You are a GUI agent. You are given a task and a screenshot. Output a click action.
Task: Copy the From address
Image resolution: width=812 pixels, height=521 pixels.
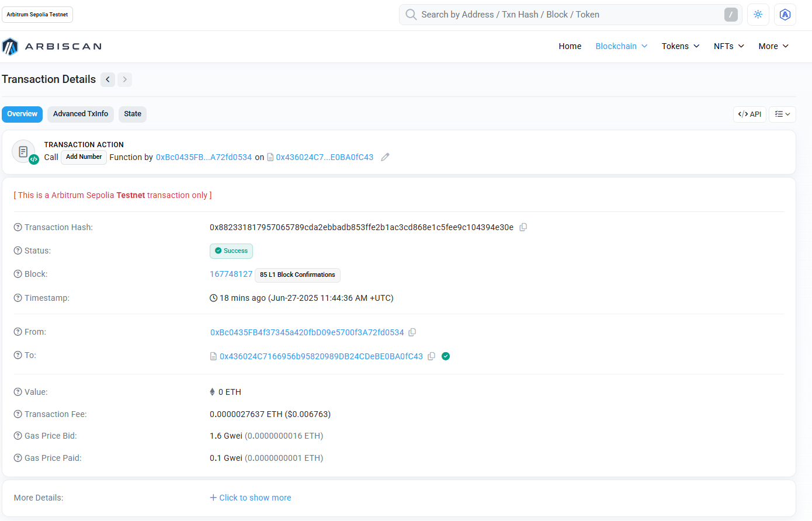click(x=412, y=332)
